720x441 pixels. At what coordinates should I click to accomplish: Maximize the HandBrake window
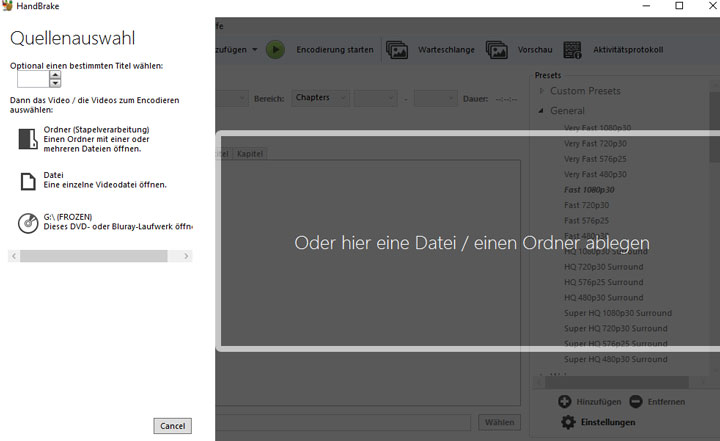point(679,6)
